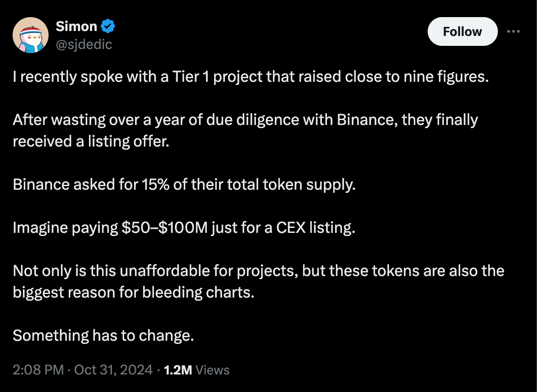The height and width of the screenshot is (392, 537).
Task: Click the paragraph about the listing offer
Action: tap(246, 130)
